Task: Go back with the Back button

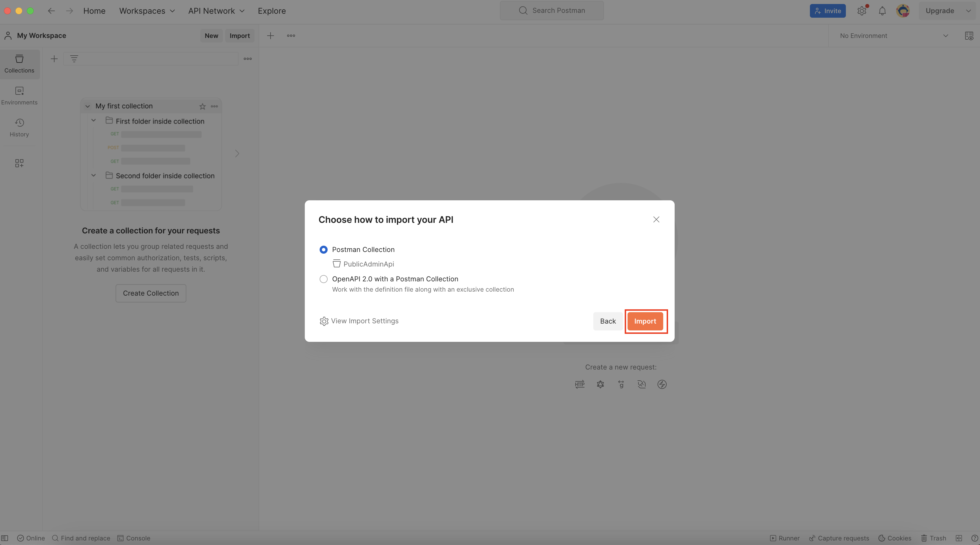Action: coord(608,321)
